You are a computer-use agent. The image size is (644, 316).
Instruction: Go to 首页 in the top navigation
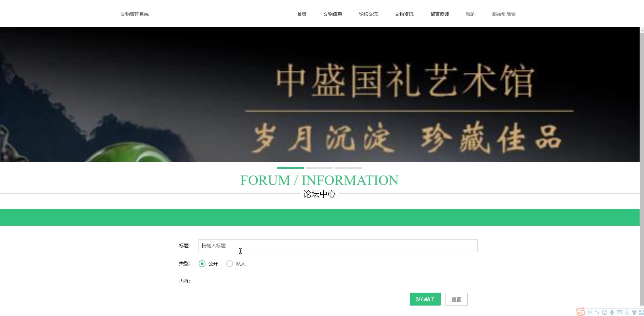coord(302,14)
